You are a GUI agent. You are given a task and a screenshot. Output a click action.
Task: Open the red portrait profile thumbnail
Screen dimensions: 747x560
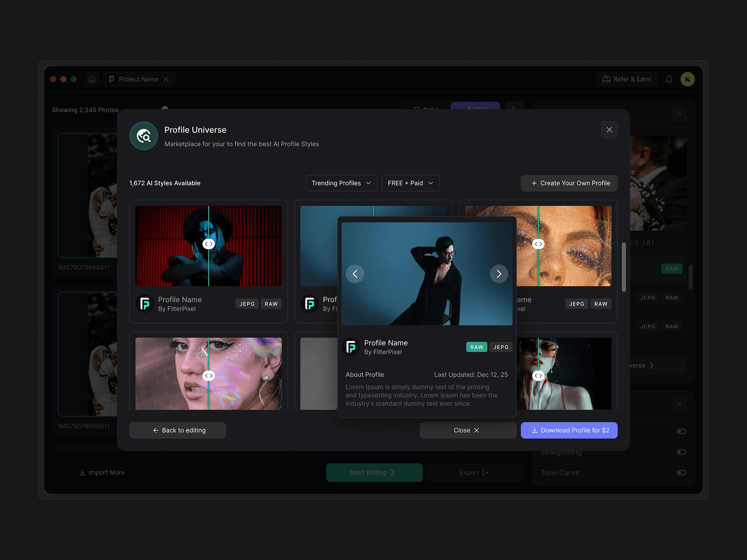tap(209, 246)
